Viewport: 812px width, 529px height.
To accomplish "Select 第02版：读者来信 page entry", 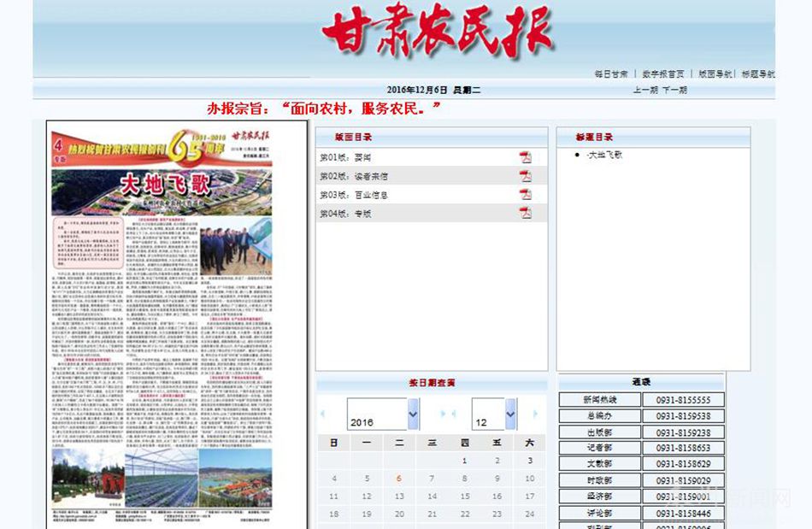I will [354, 176].
